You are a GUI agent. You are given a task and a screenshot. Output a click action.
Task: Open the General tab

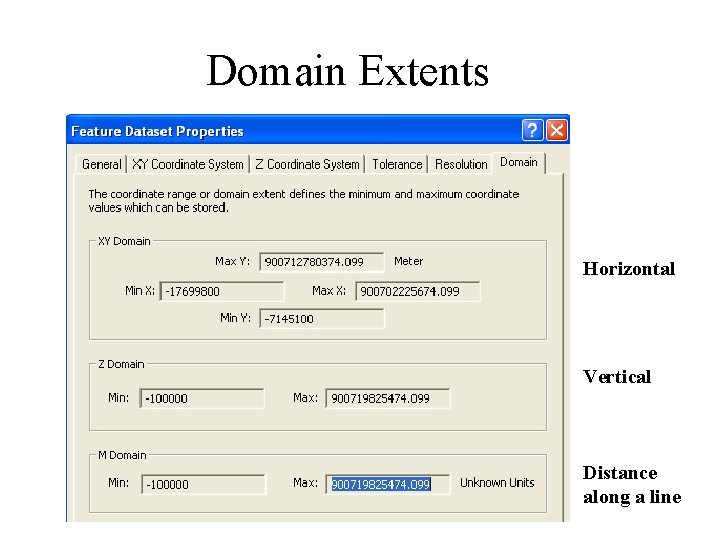101,164
